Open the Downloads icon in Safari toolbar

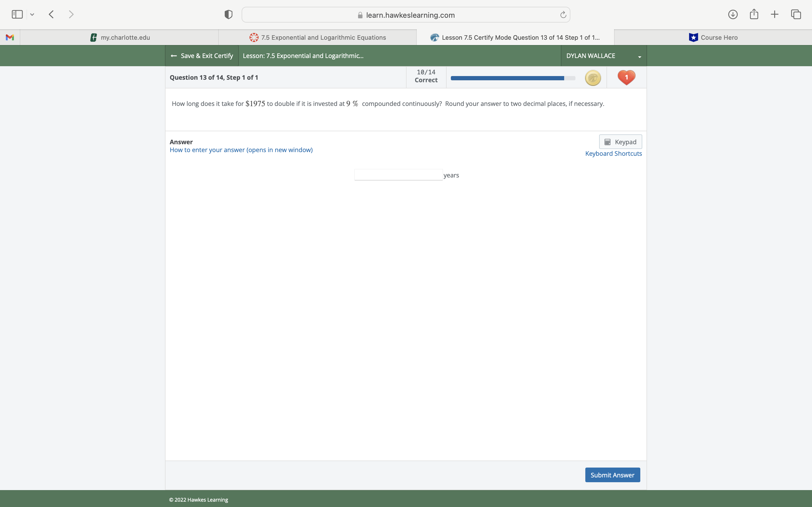point(733,14)
